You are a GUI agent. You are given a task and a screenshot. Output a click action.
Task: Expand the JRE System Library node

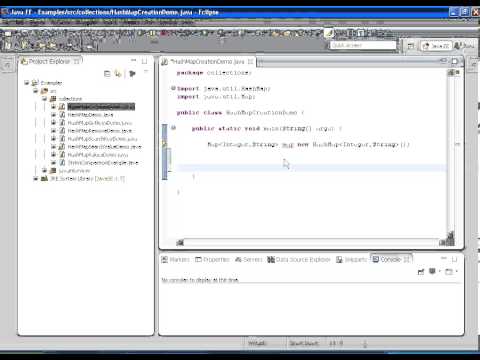(36, 179)
